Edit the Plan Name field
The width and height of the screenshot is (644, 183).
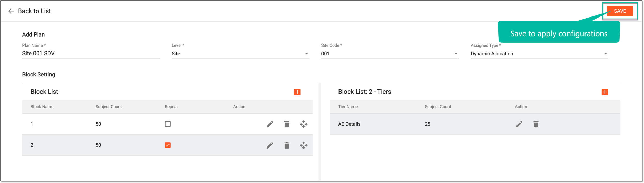91,54
